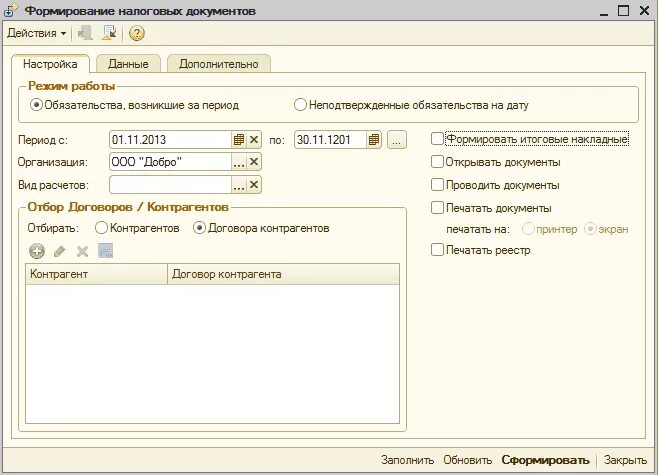Screen dimensions: 658x475
Task: Open period selection ellipsis button
Action: [397, 140]
